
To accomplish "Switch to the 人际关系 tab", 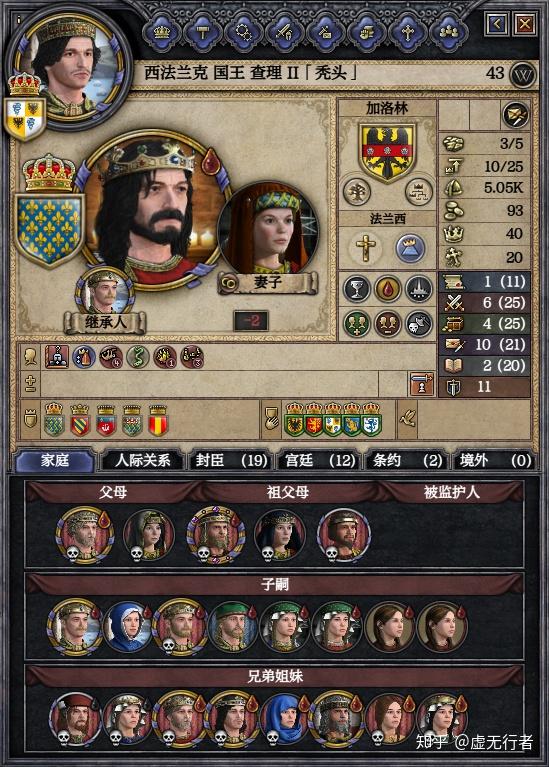I will (x=142, y=460).
